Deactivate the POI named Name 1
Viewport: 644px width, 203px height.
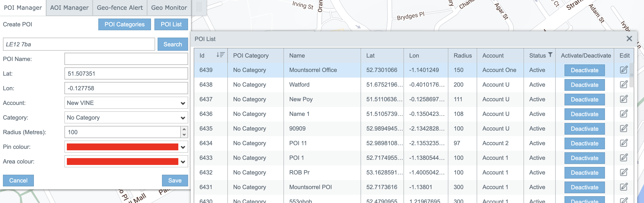[x=584, y=114]
